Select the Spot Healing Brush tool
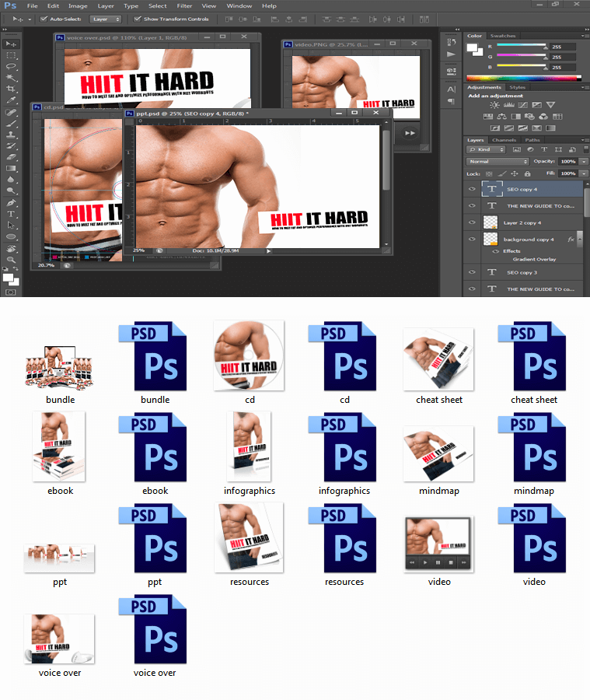Image resolution: width=590 pixels, height=700 pixels. coord(11,112)
